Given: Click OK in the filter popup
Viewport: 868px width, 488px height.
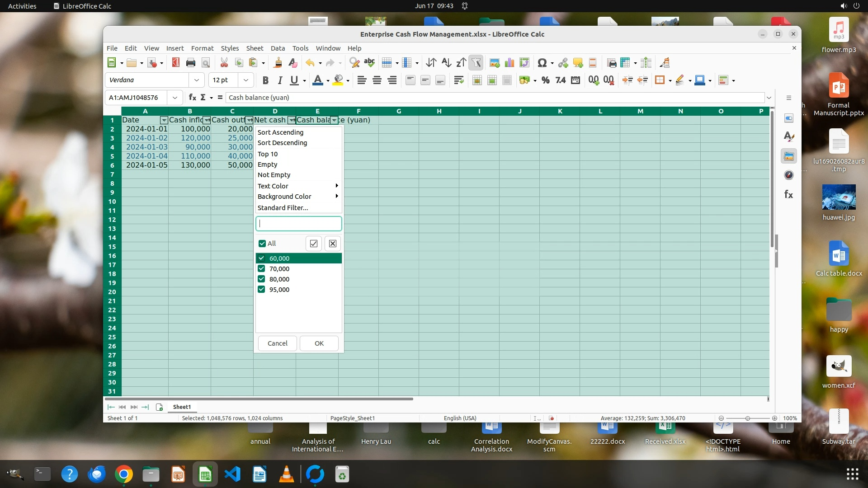Looking at the screenshot, I should (319, 343).
